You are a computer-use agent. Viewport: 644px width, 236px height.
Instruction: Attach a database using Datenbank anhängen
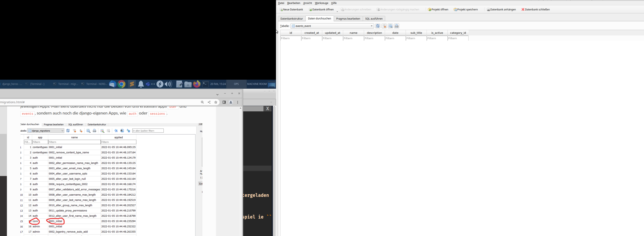tap(501, 9)
